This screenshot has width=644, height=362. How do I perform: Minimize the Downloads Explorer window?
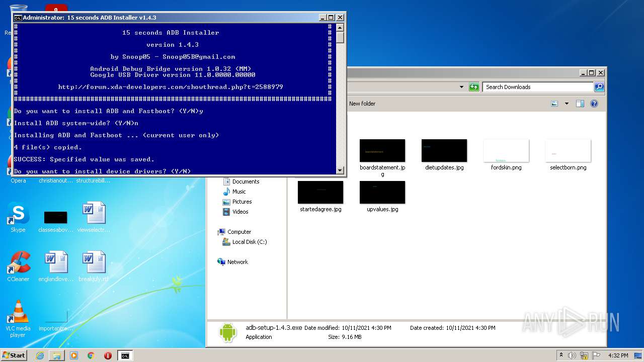[x=583, y=73]
